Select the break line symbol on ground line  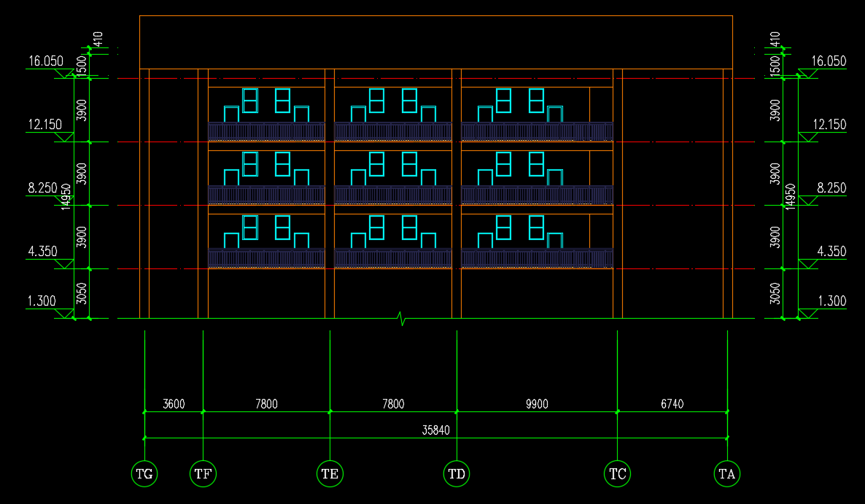[x=401, y=318]
